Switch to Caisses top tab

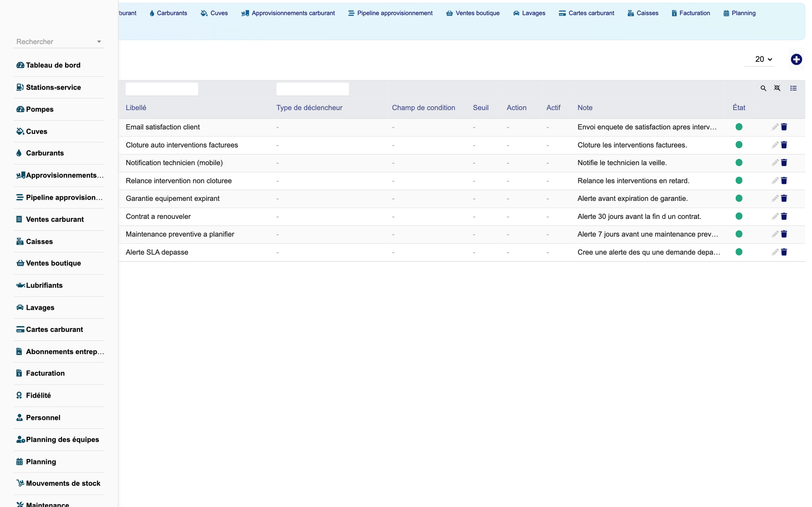(x=643, y=13)
